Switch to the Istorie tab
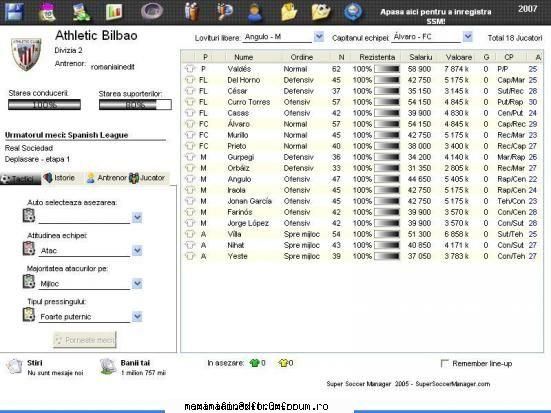Viewport: 551px width, 413px height. click(60, 178)
